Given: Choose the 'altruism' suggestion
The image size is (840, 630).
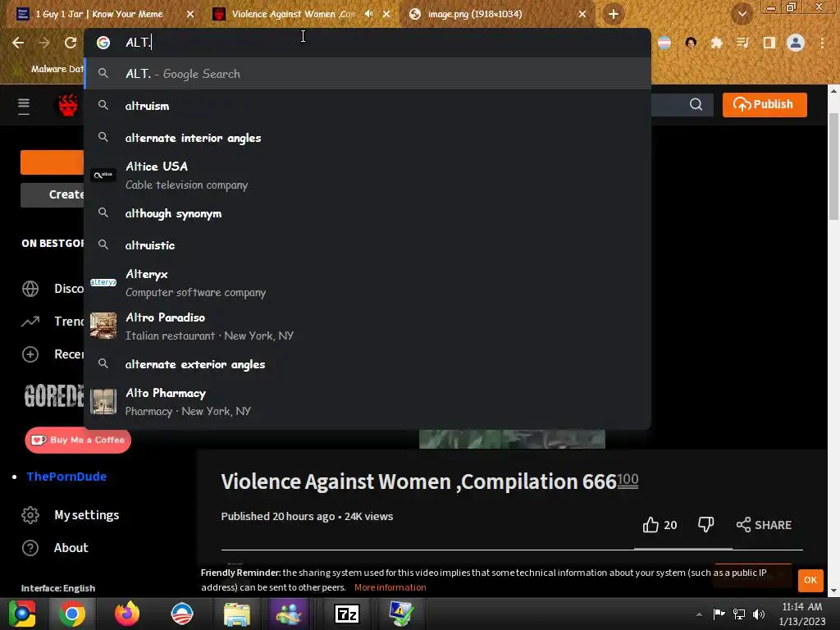Looking at the screenshot, I should tap(367, 106).
